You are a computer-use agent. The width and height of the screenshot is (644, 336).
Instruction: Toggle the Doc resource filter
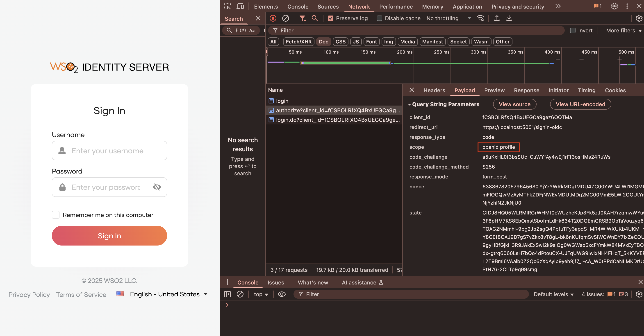323,42
